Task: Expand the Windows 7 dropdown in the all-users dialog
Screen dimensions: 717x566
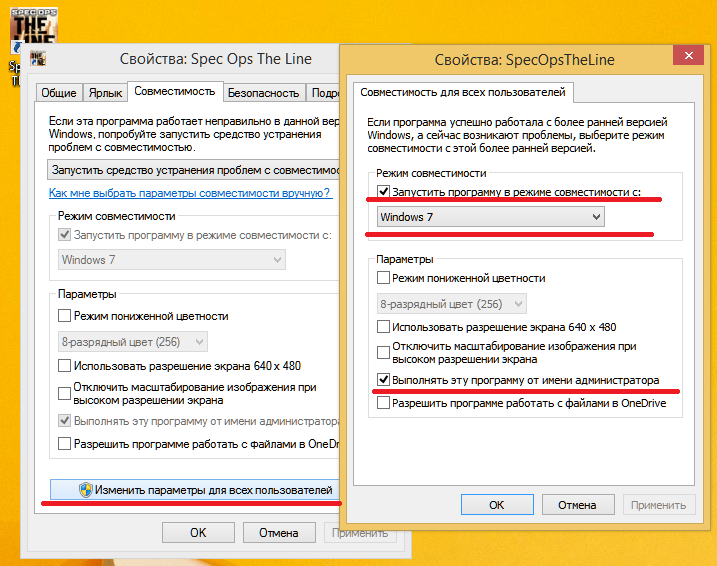Action: point(490,217)
